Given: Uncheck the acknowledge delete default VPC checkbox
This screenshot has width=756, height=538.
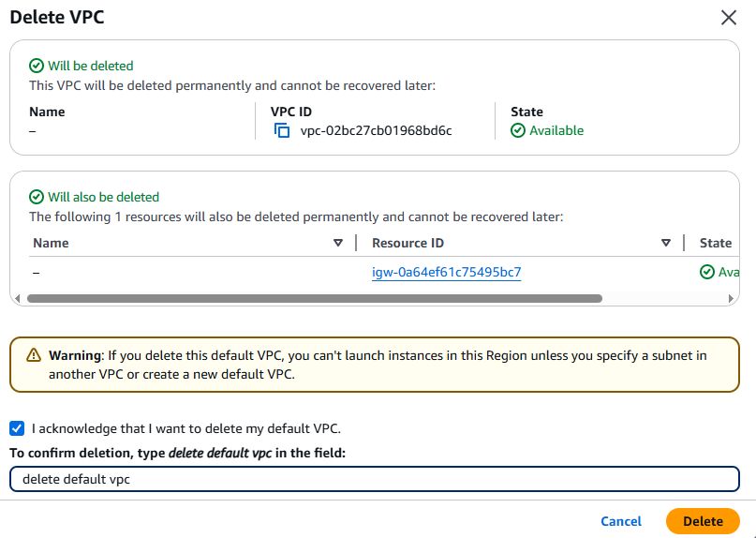Looking at the screenshot, I should point(17,428).
